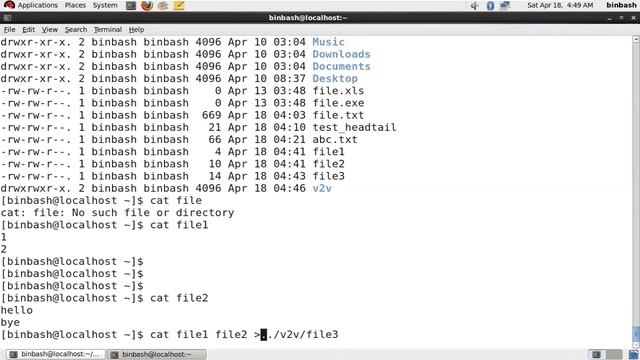Open the Edit menu
The image size is (640, 360).
pyautogui.click(x=28, y=29)
